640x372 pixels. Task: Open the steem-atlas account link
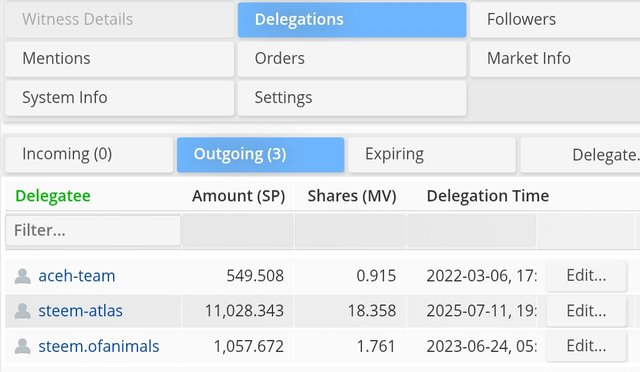pyautogui.click(x=80, y=311)
